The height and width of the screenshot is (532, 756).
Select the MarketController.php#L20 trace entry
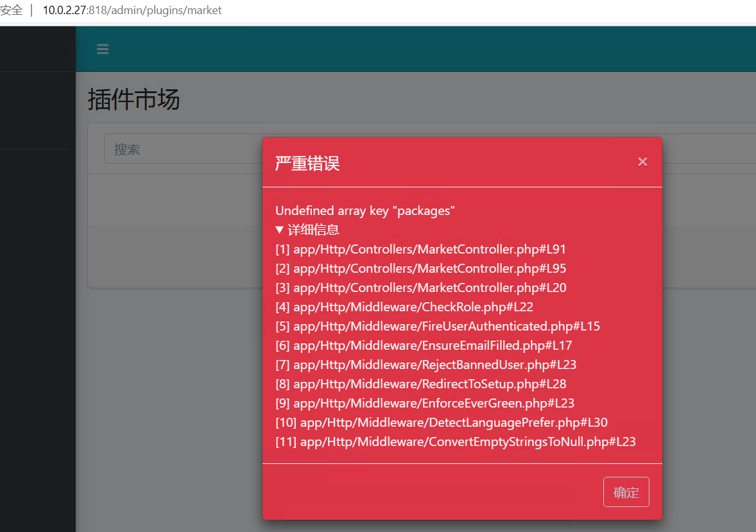tap(420, 287)
